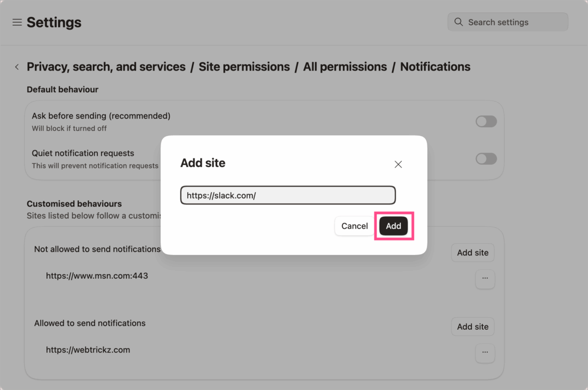The image size is (588, 390).
Task: Click the Notifications breadcrumb title
Action: pyautogui.click(x=435, y=66)
